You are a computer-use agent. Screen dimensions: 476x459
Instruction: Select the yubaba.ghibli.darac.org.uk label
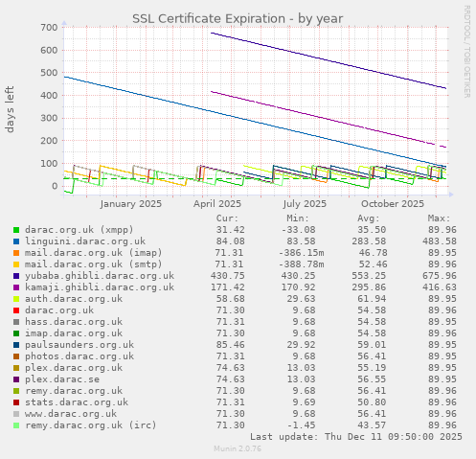point(100,276)
